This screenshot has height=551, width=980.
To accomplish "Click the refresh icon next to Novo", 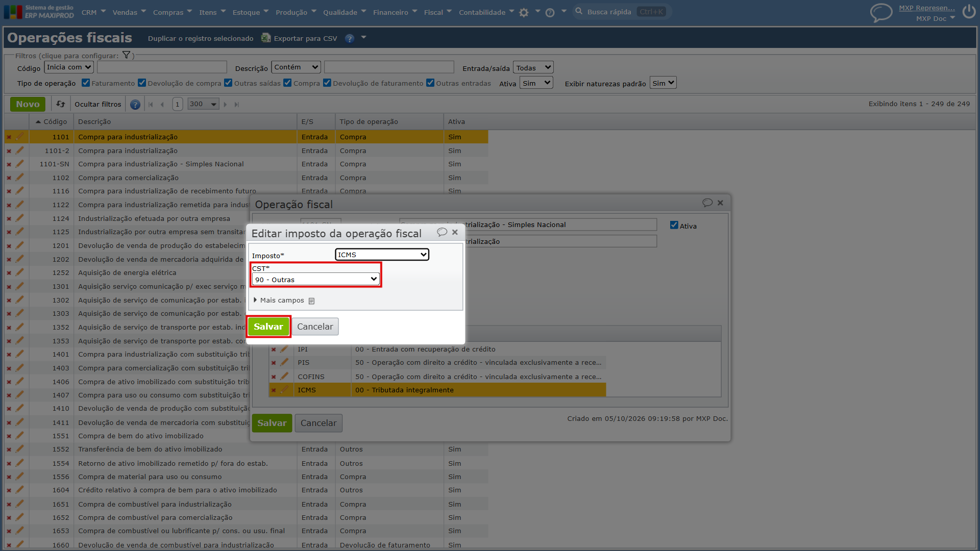I will click(61, 104).
